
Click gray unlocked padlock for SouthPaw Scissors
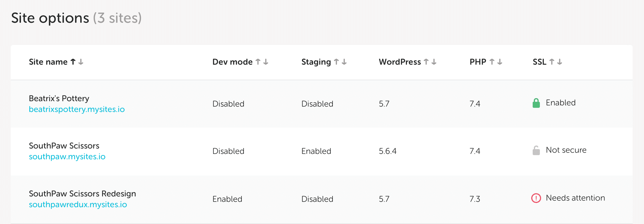pos(536,150)
